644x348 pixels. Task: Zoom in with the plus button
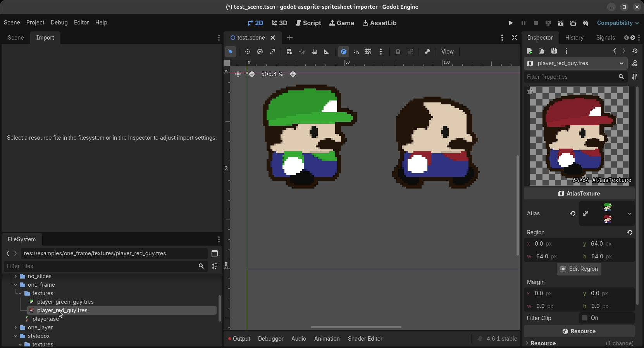293,74
